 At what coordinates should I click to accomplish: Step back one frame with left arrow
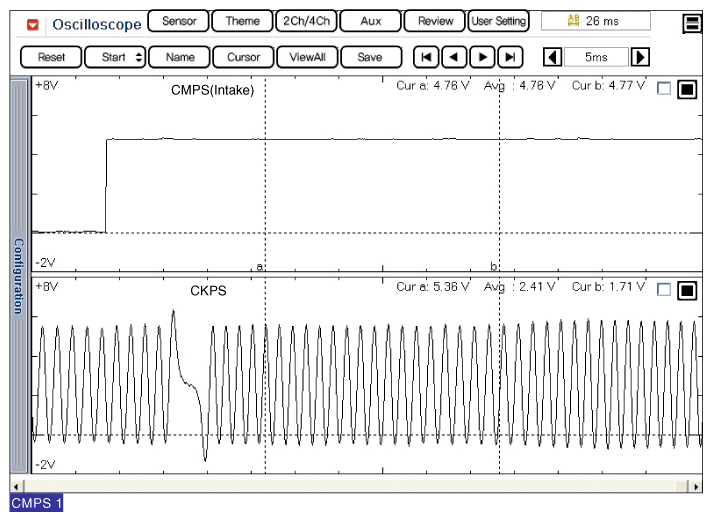pos(454,58)
